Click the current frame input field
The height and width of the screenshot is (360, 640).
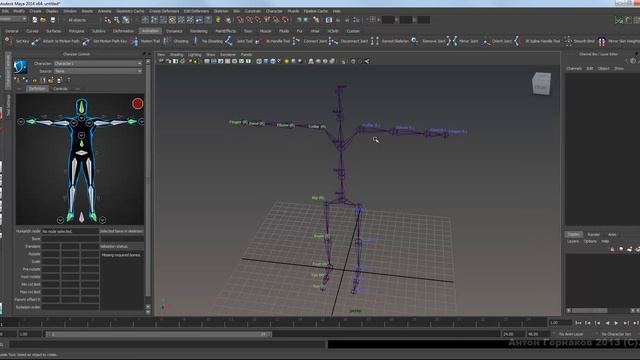point(560,322)
